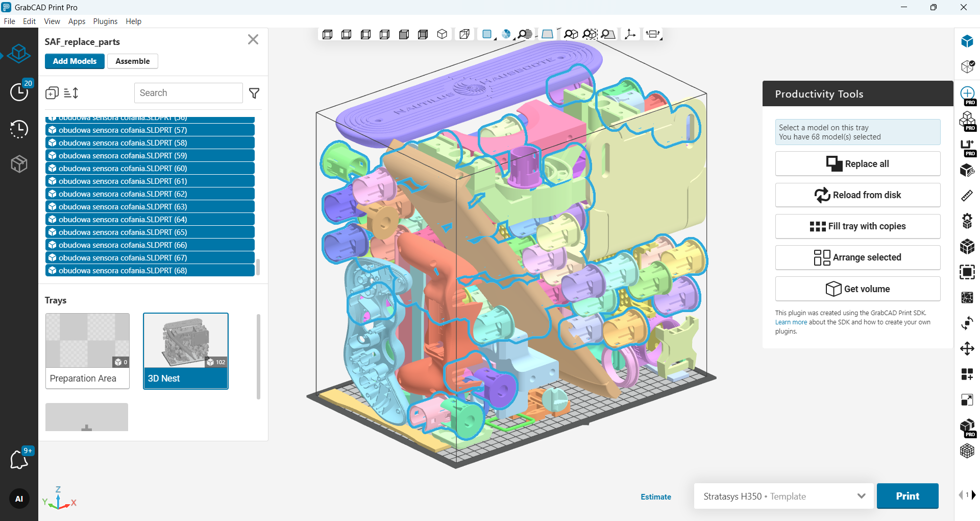
Task: Toggle the perspective wireframe box view
Action: 464,34
